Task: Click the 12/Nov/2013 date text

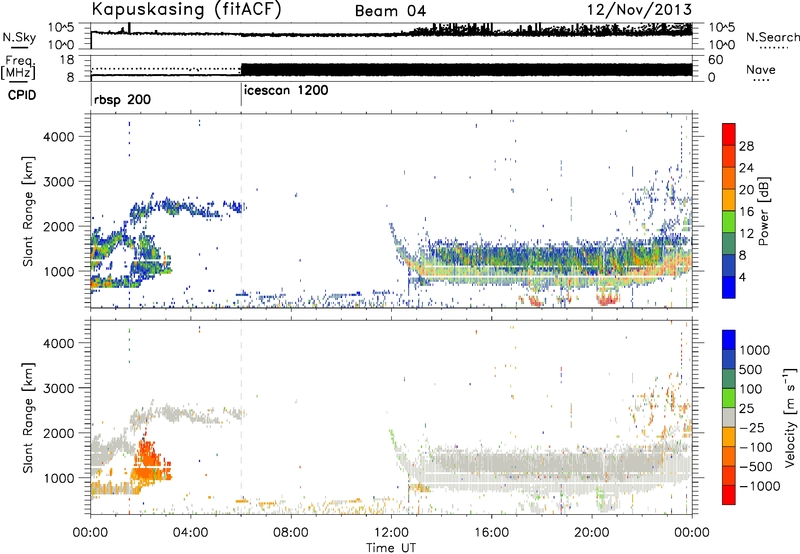Action: [640, 10]
